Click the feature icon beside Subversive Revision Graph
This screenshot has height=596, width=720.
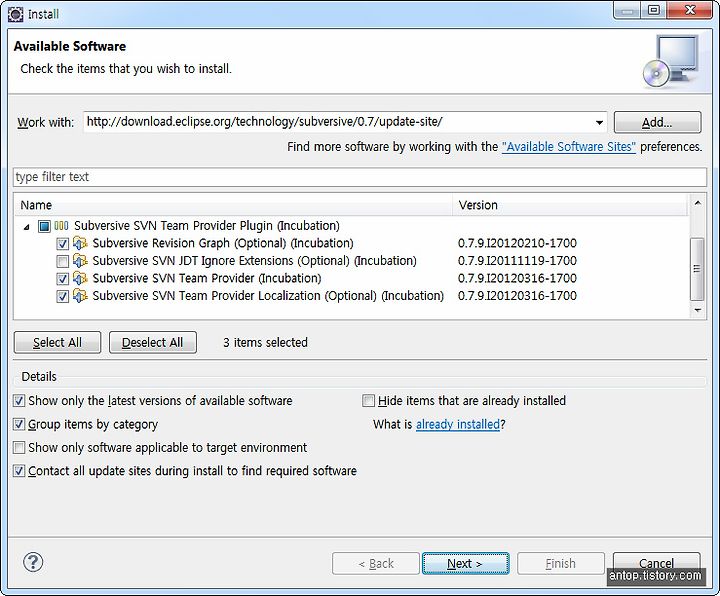point(80,243)
